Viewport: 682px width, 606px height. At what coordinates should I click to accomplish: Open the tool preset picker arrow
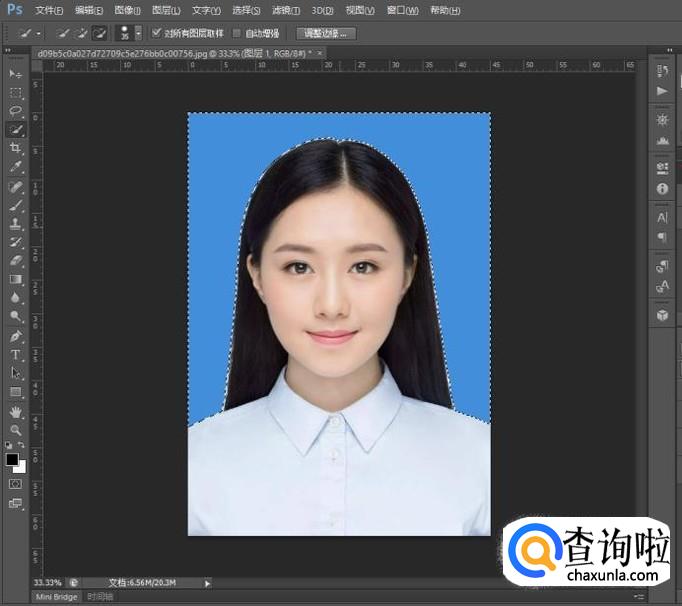click(x=38, y=33)
